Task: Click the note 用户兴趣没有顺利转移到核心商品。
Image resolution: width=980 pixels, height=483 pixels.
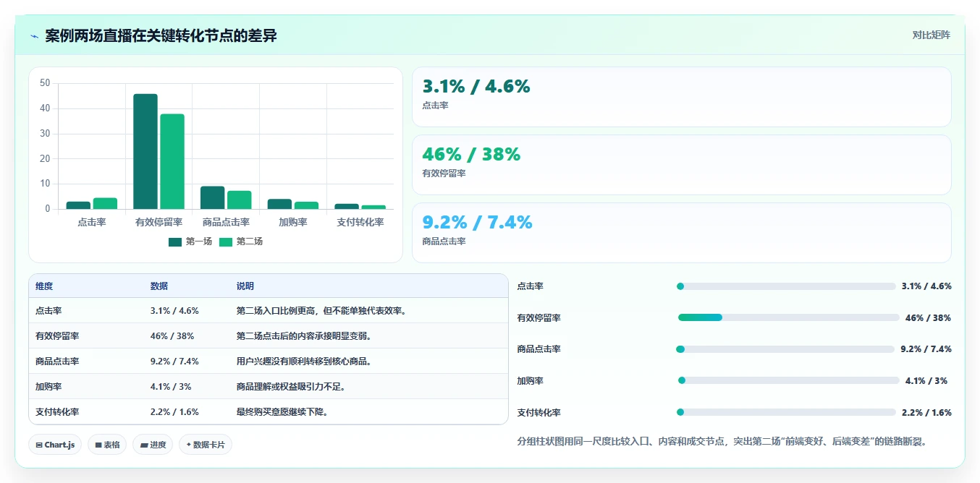Action: coord(304,362)
